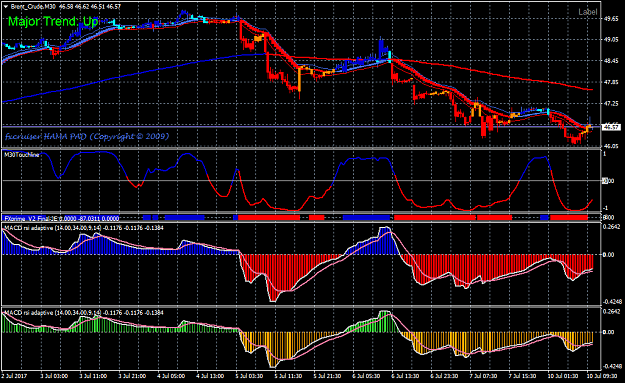
Task: Click the '6 Jul 05:30' time axis label
Action: (366, 376)
